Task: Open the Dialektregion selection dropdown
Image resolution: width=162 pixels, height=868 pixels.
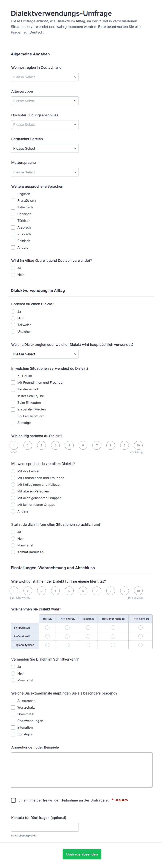Action: 45,354
